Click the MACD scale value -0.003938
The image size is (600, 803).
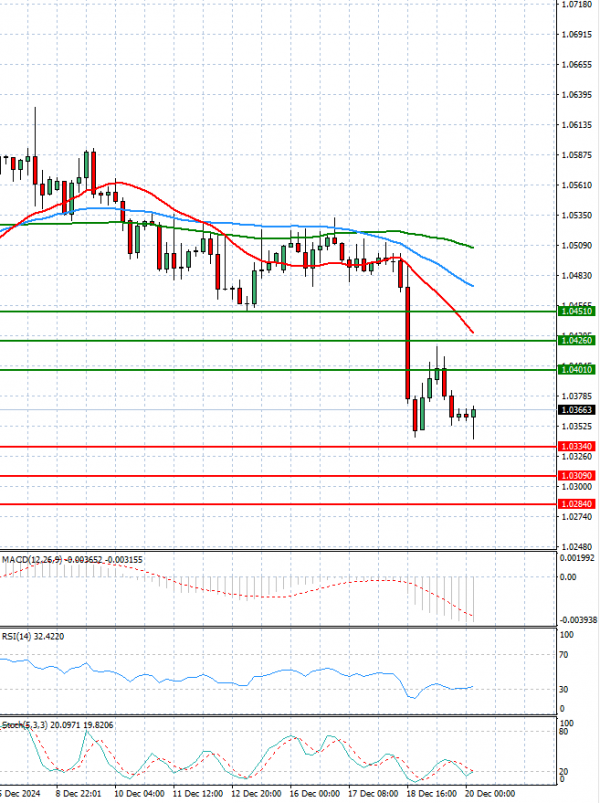pos(578,620)
